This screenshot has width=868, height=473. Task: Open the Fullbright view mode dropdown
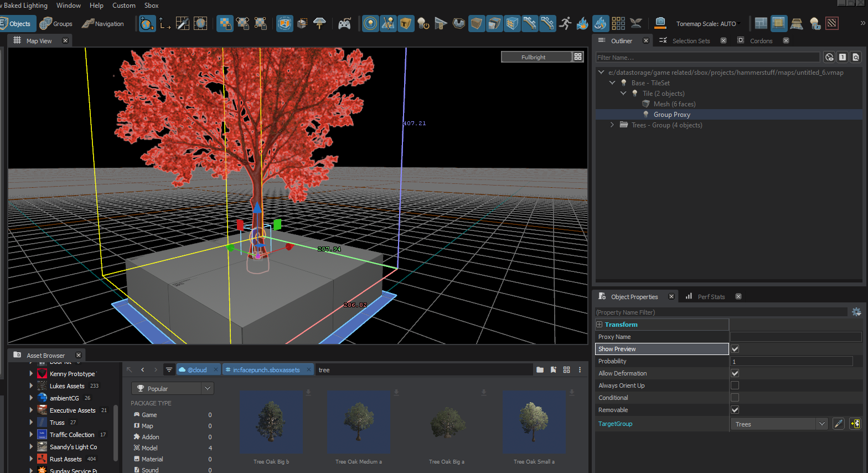point(536,57)
